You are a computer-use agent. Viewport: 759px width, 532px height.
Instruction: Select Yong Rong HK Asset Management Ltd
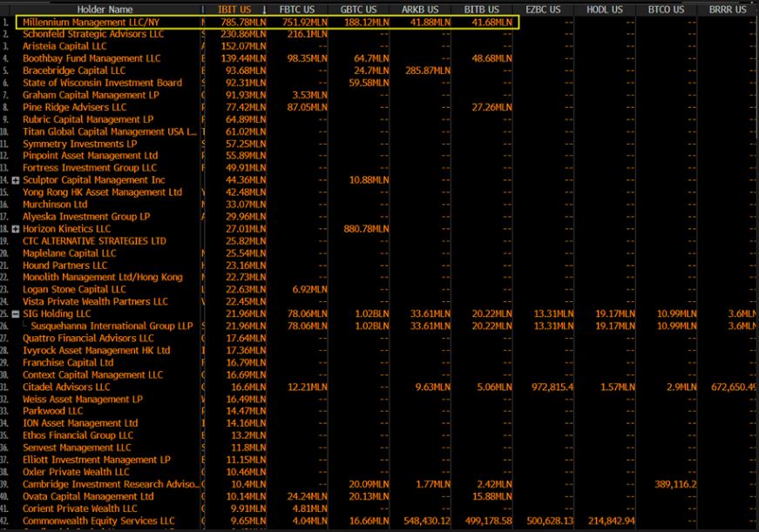point(102,192)
